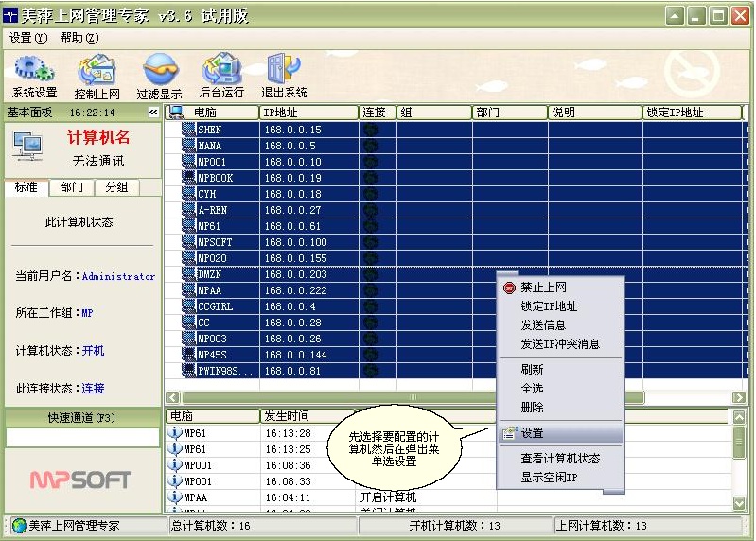The height and width of the screenshot is (541, 756).
Task: Choose 刷新 from the context menu
Action: tap(561, 370)
